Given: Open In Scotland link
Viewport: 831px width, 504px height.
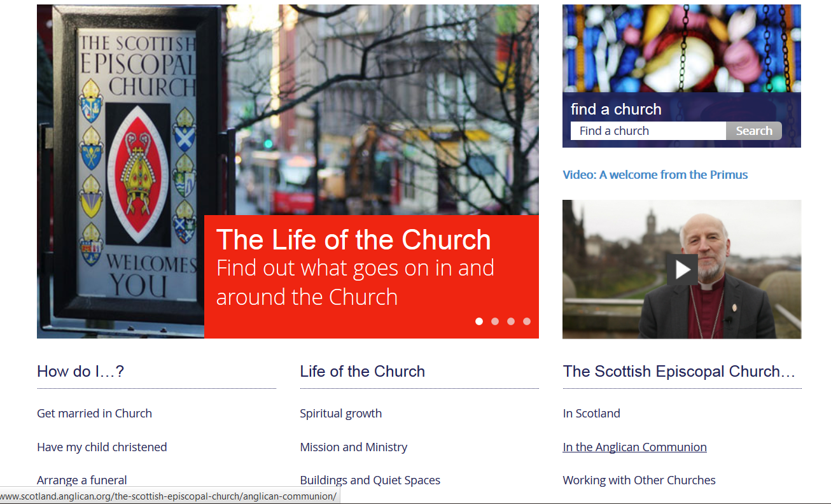Looking at the screenshot, I should (x=592, y=414).
